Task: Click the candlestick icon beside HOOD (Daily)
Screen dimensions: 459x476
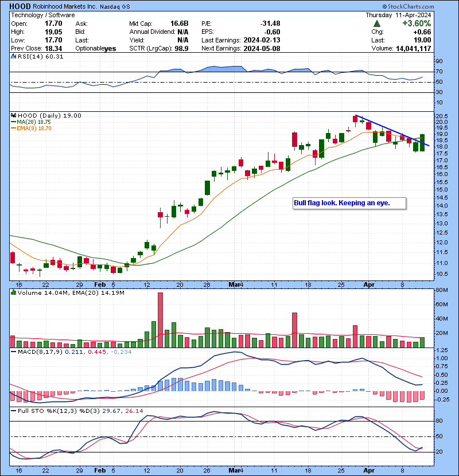Action: click(14, 115)
